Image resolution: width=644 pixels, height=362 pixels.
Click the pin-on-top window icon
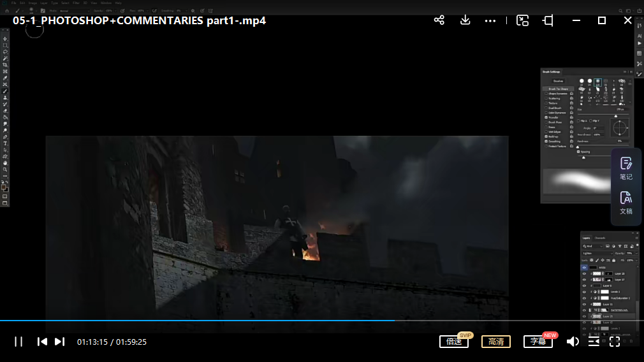[x=548, y=20]
